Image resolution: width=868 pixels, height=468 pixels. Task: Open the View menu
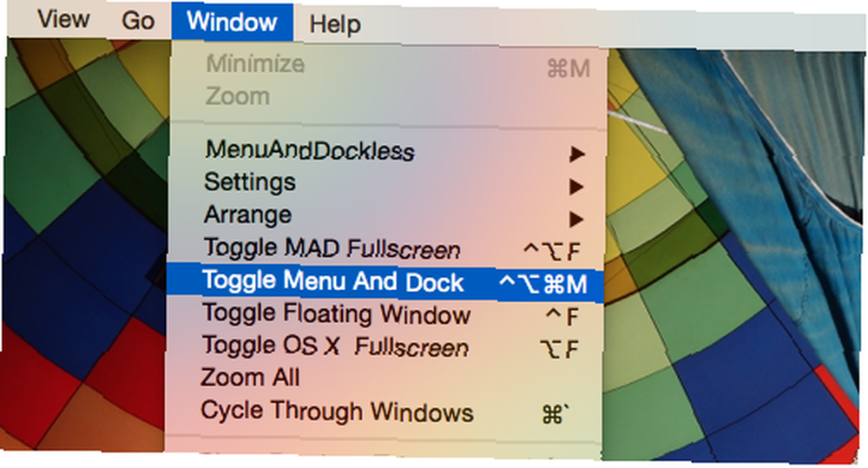tap(63, 20)
